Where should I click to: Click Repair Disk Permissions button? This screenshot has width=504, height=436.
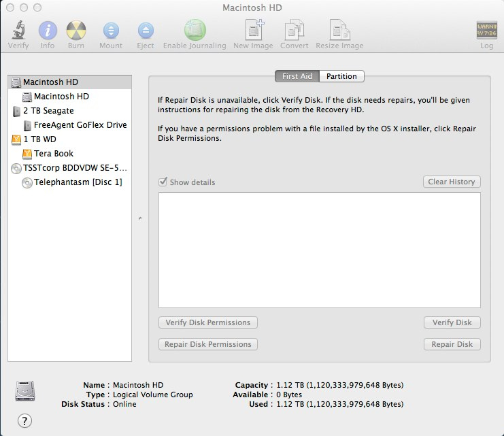point(208,344)
